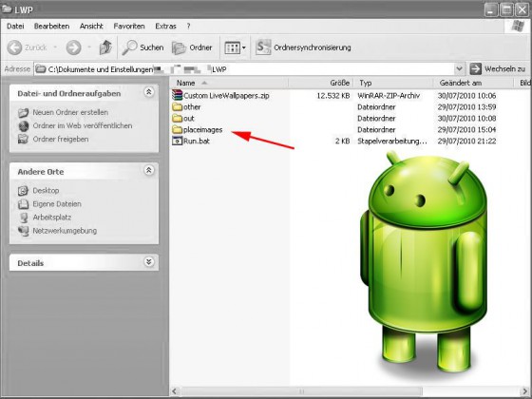Open the forward history dropdown arrow
The width and height of the screenshot is (532, 399).
89,47
